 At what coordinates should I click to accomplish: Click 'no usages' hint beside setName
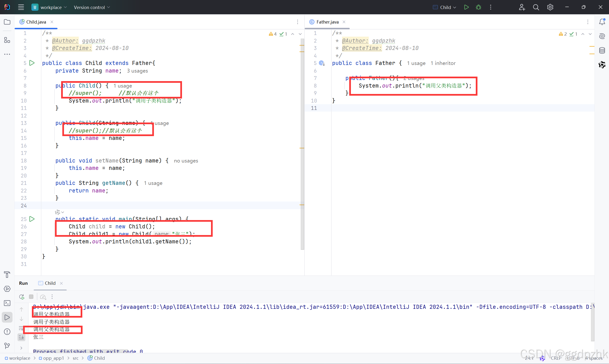click(x=186, y=161)
